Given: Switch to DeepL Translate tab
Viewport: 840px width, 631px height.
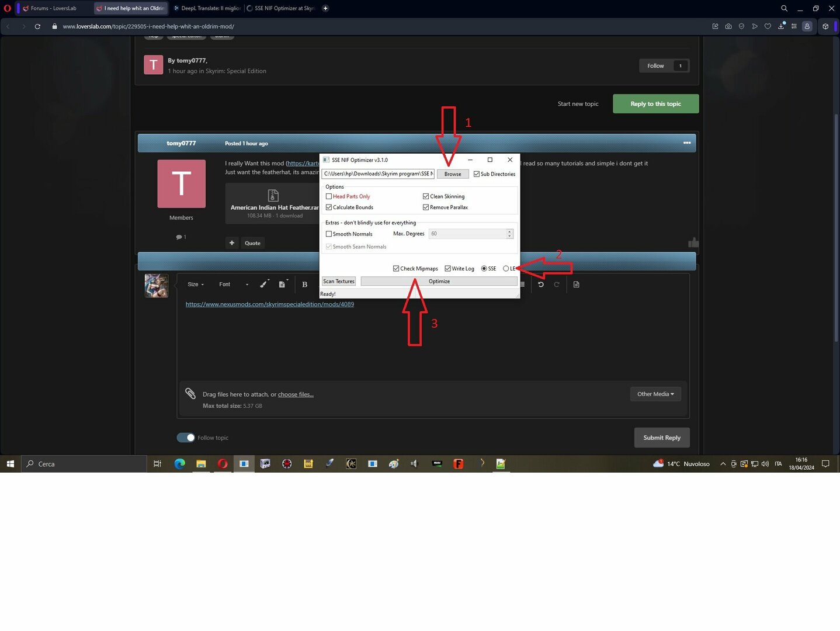Looking at the screenshot, I should click(207, 8).
